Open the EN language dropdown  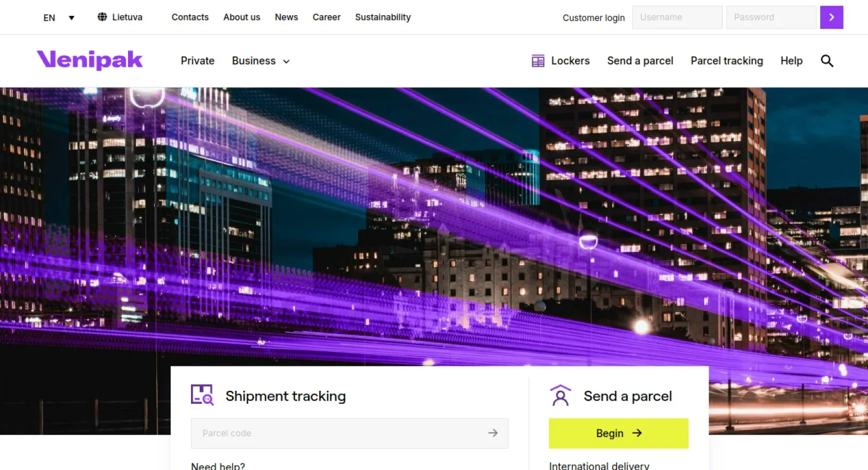pyautogui.click(x=59, y=17)
